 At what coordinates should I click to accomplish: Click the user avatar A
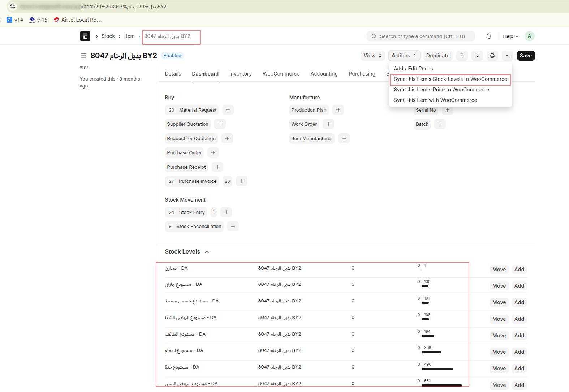point(529,36)
